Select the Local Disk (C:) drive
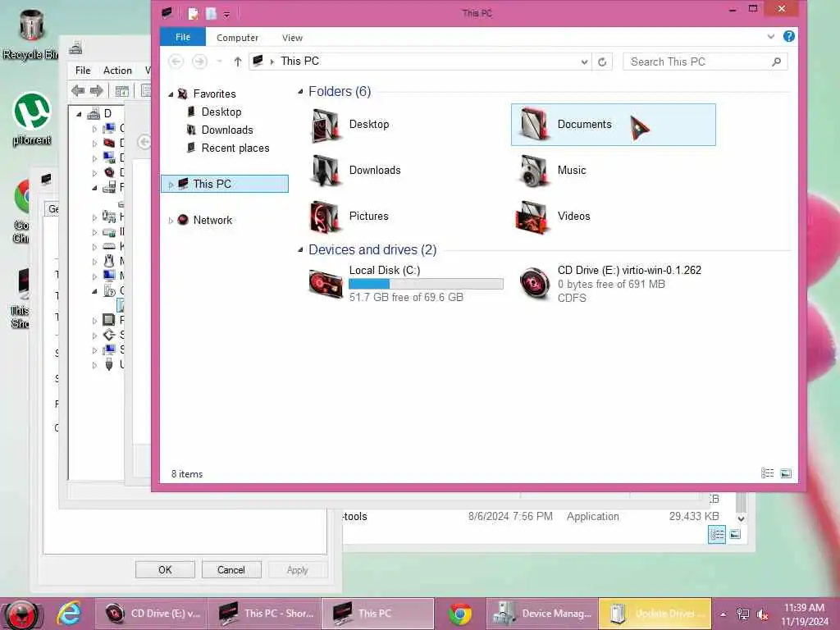Viewport: 840px width, 630px height. point(406,283)
